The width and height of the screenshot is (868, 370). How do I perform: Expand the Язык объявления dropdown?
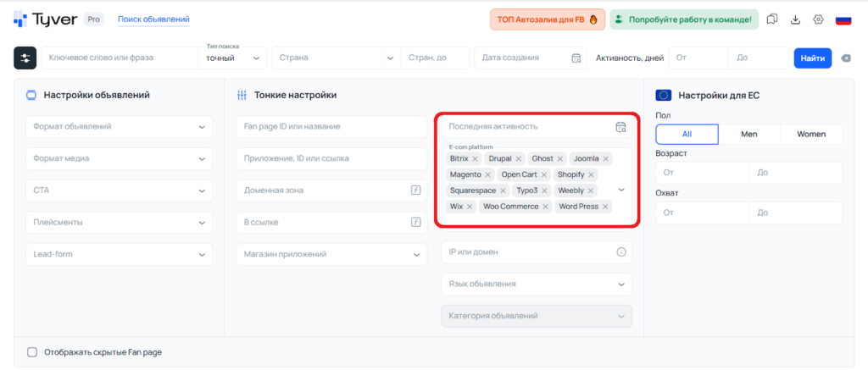(x=536, y=284)
